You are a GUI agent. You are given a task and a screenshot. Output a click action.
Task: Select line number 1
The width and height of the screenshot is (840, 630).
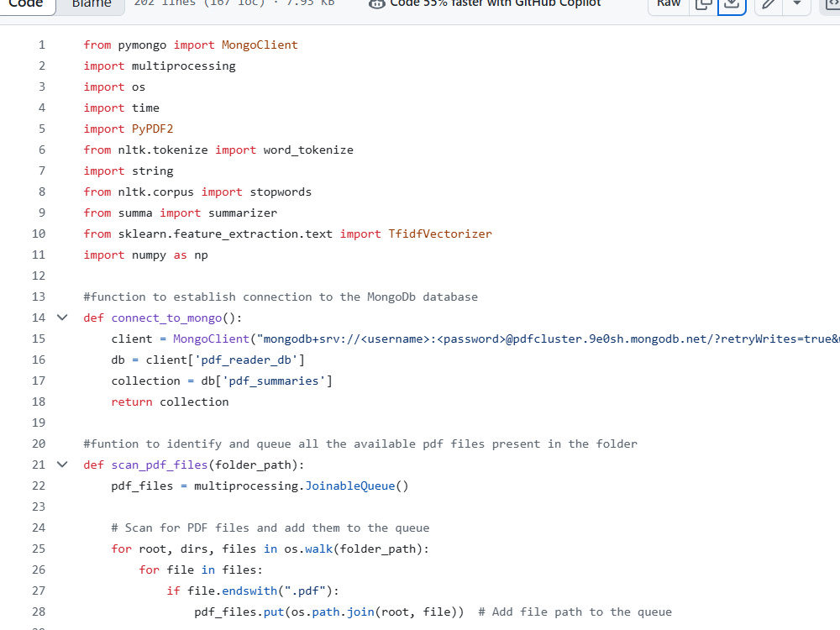42,45
